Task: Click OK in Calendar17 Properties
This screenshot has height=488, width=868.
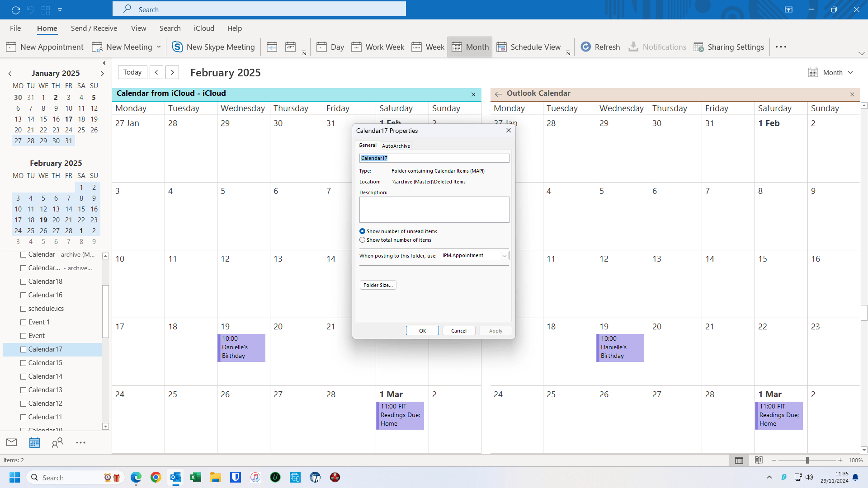Action: coord(422,331)
